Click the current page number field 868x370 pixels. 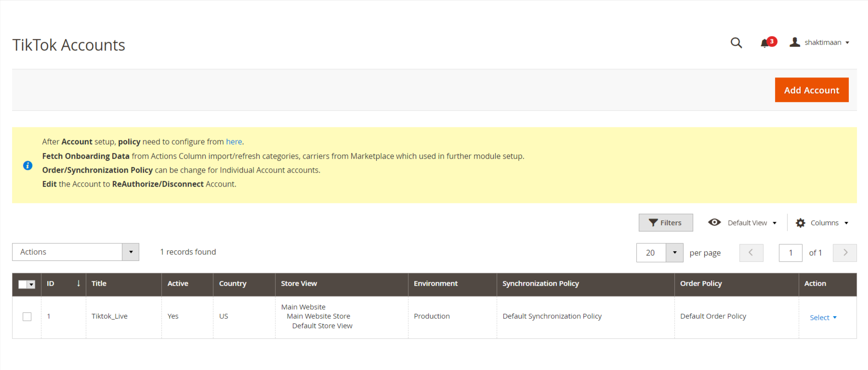pyautogui.click(x=790, y=253)
